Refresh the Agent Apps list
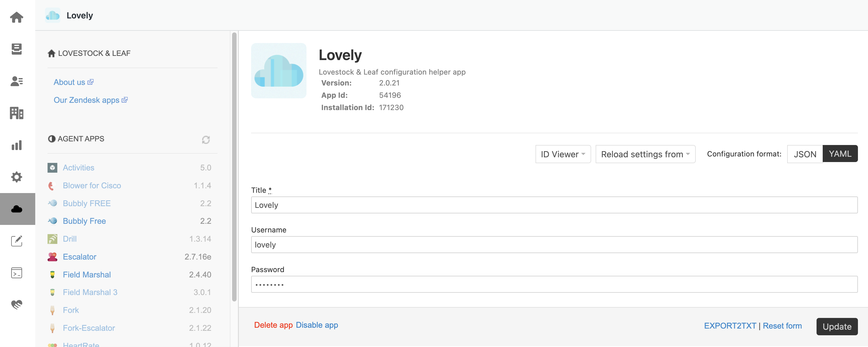This screenshot has height=347, width=868. (206, 140)
